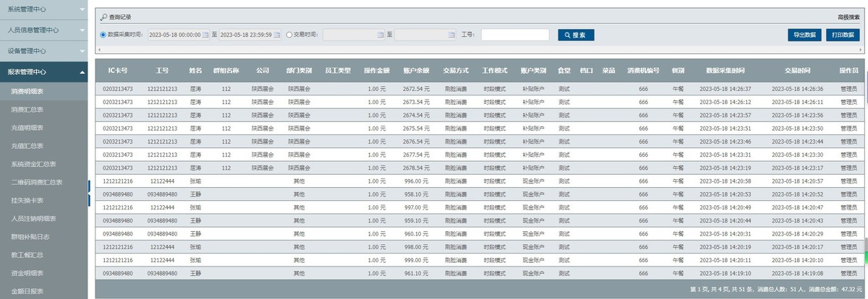Click into the 工号 input field
This screenshot has width=868, height=299.
coord(516,35)
